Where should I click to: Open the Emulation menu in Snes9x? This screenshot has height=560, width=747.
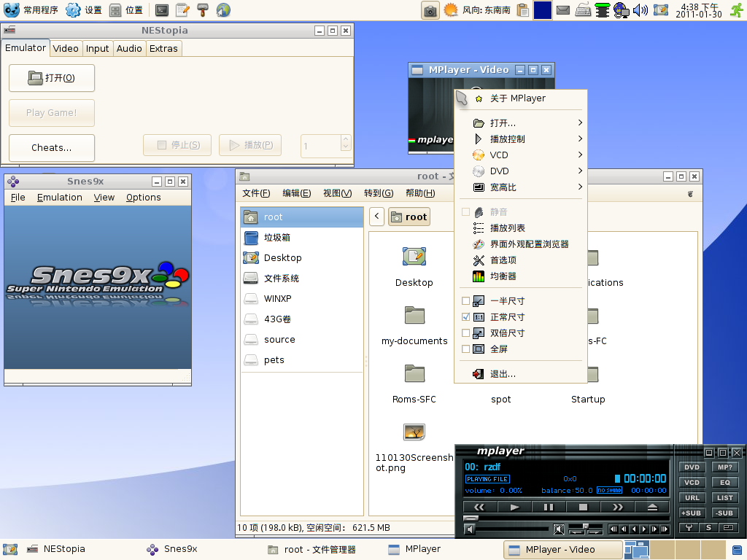60,197
